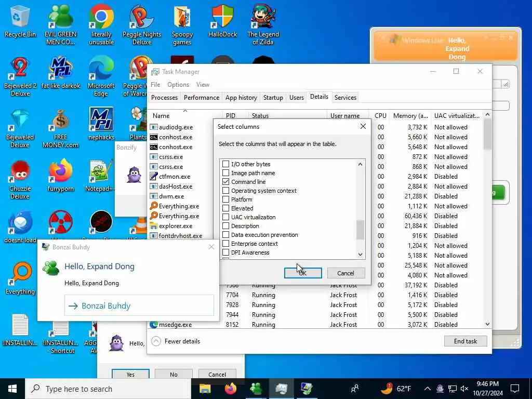The width and height of the screenshot is (532, 399).
Task: Open nephacks desktop shortcut
Action: coord(101,125)
